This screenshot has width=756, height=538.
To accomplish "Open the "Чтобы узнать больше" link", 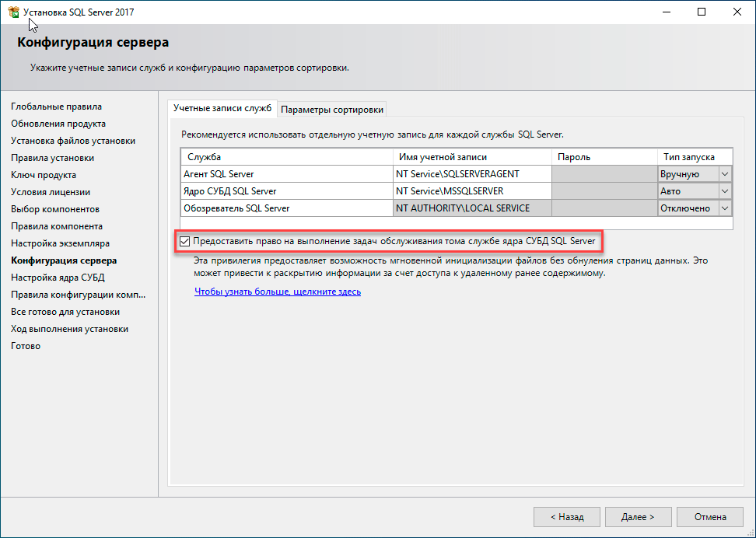I will tap(278, 292).
